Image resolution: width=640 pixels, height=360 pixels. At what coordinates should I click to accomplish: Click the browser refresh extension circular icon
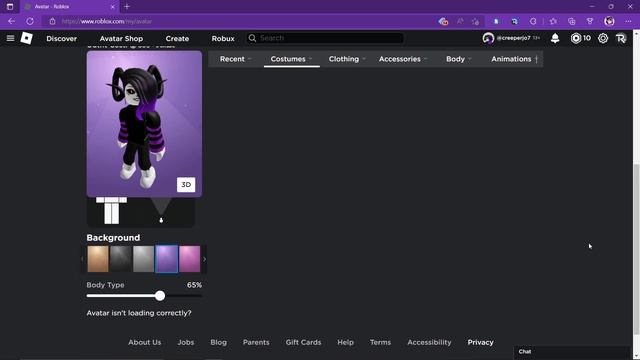(533, 21)
